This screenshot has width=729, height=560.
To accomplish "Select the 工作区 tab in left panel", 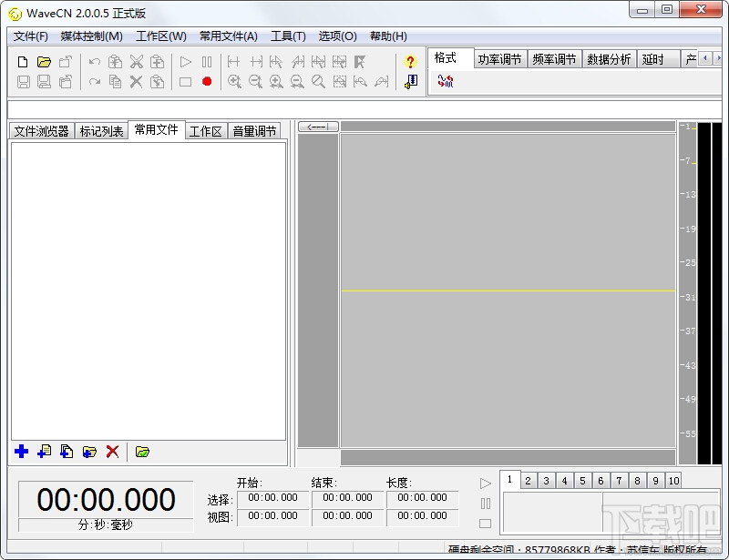I will click(x=206, y=131).
